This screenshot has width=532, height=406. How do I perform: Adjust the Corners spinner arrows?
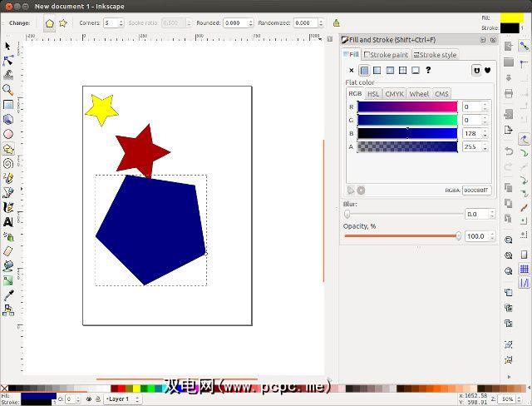pos(122,23)
